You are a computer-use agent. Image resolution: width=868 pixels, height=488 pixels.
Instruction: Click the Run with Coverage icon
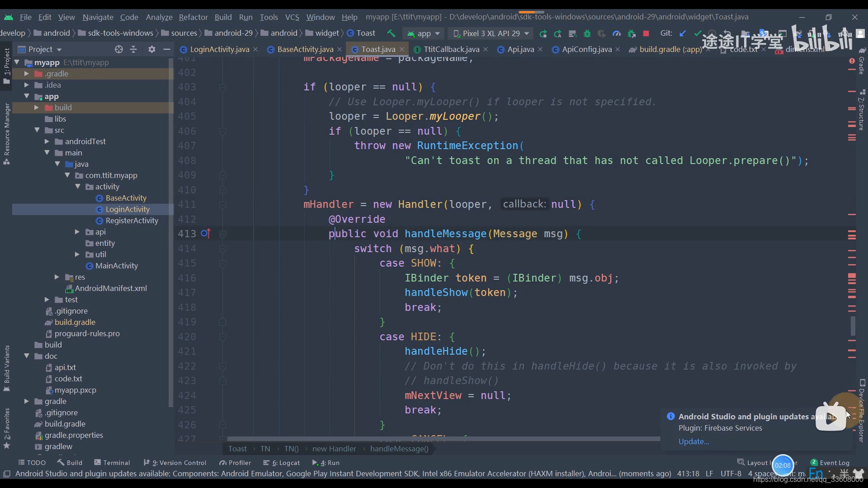602,33
